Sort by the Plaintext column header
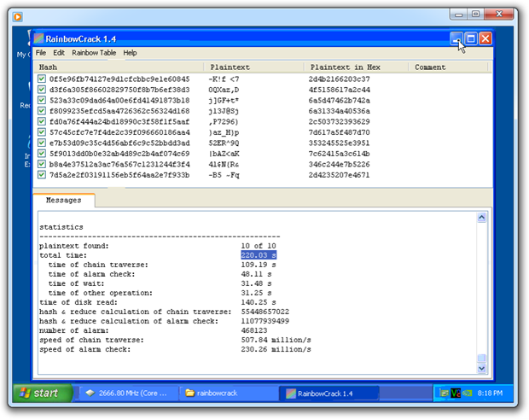529x420 pixels. coord(254,67)
